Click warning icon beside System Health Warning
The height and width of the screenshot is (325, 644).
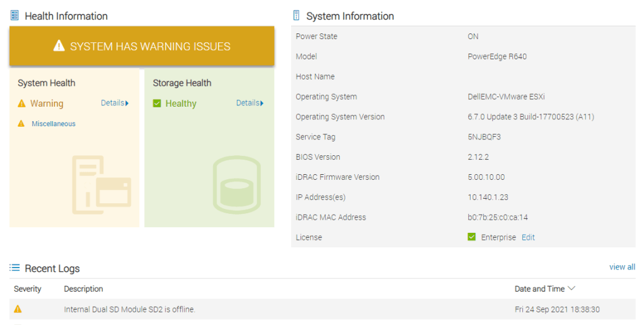coord(22,103)
